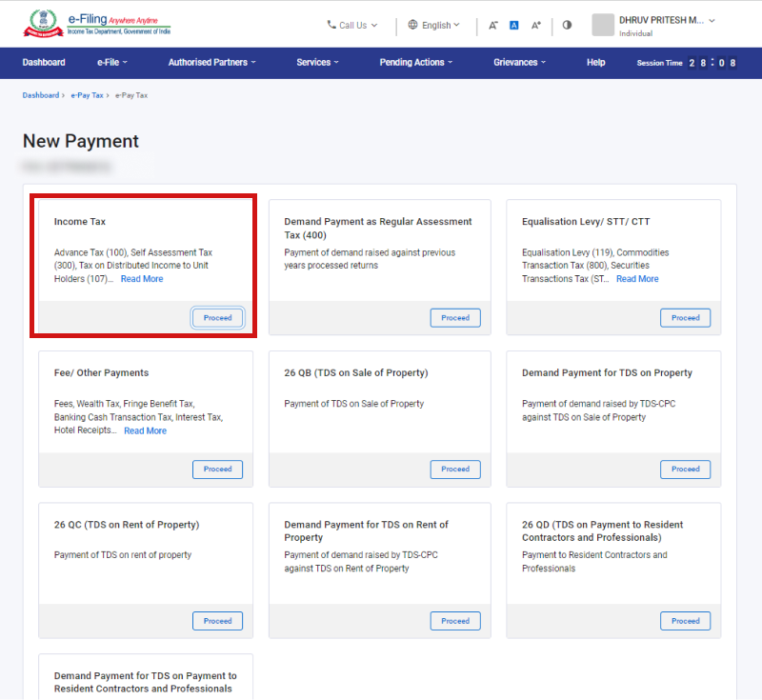
Task: Proceed with 26 QD Resident Contractors payment
Action: (x=685, y=621)
